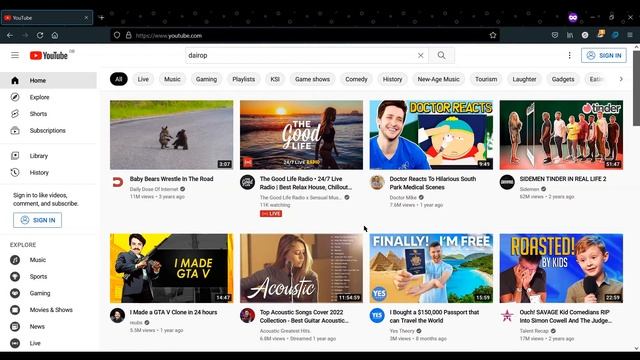
Task: Open Doctor Reacts South Park thumbnail
Action: point(431,135)
